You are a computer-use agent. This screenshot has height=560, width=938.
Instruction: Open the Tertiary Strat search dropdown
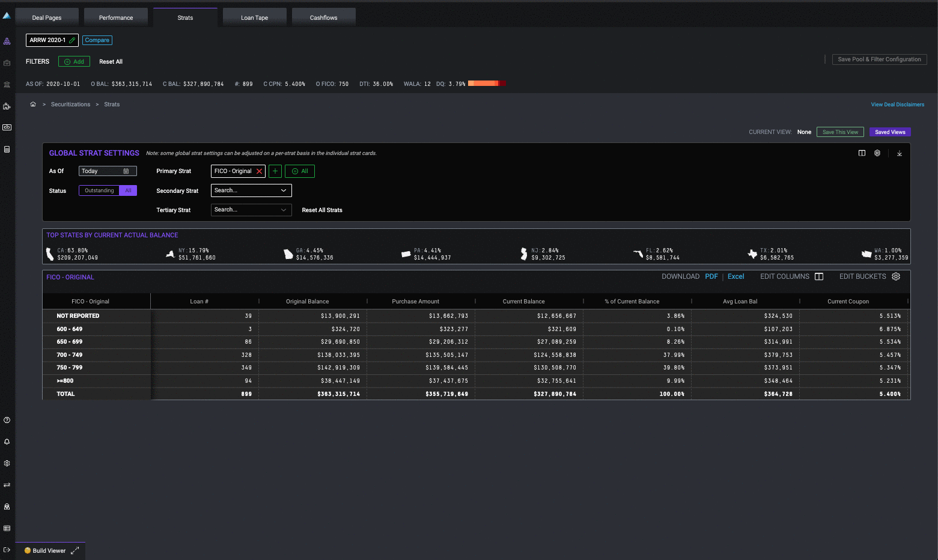[251, 210]
